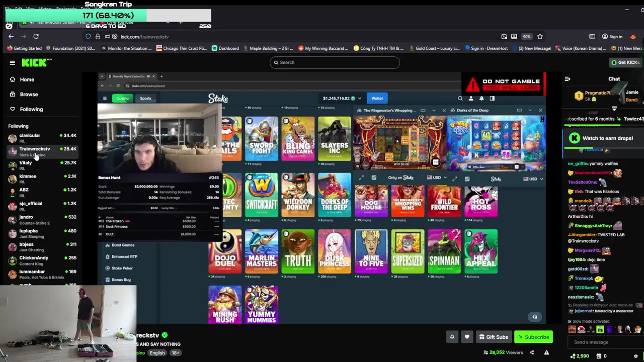Image resolution: width=644 pixels, height=362 pixels.
Task: Collapse Dorks of the Deep popup chevron
Action: click(530, 110)
